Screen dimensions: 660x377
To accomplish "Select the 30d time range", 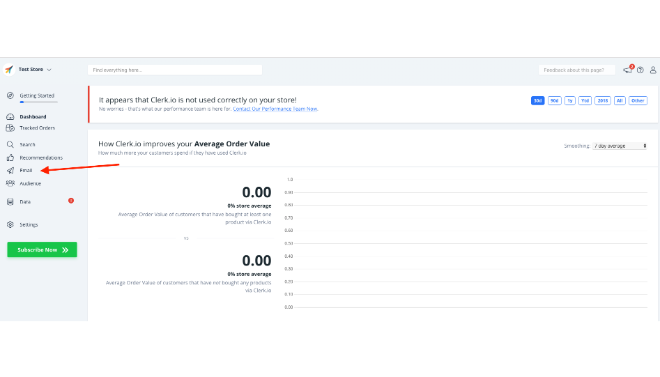I will pos(538,101).
